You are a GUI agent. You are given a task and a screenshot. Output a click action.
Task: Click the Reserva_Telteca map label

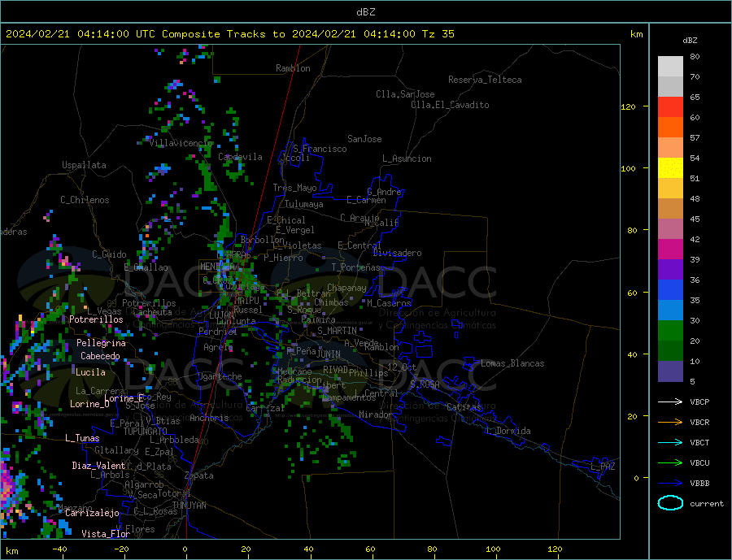(485, 80)
